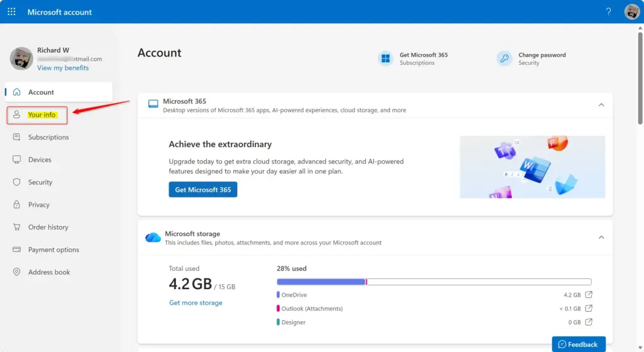Click the help question mark icon

point(608,12)
